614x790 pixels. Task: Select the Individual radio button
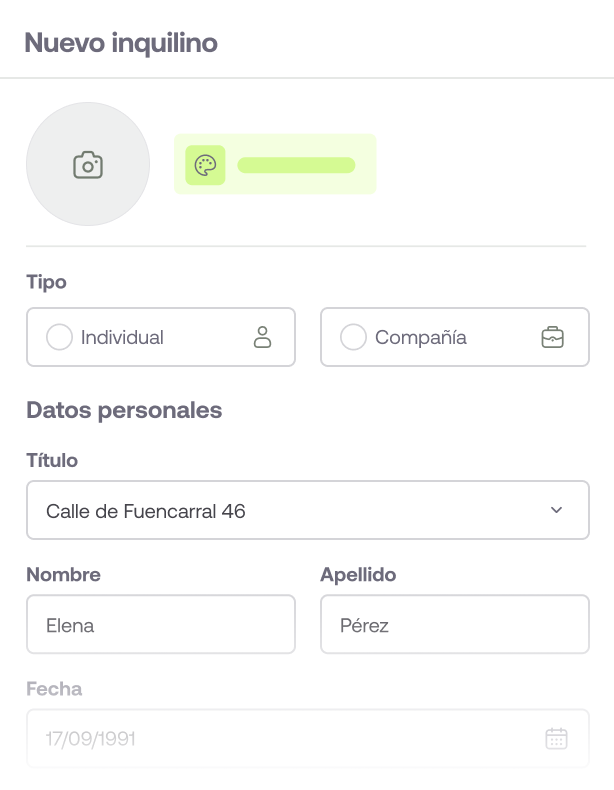59,337
